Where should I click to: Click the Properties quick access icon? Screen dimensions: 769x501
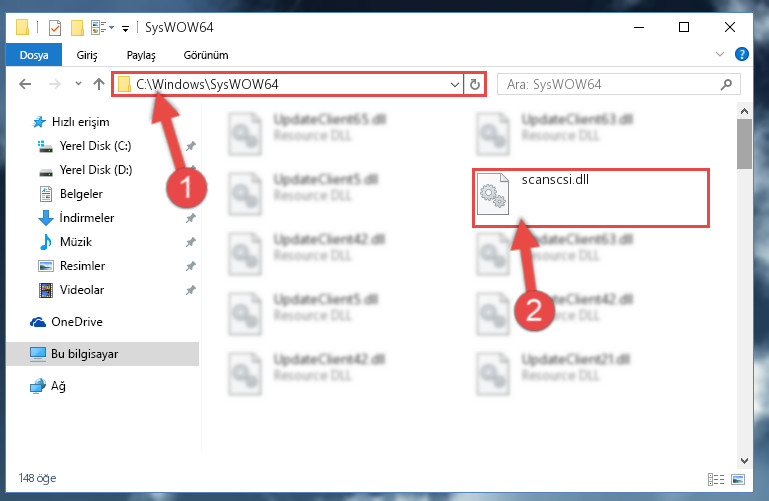pos(55,28)
